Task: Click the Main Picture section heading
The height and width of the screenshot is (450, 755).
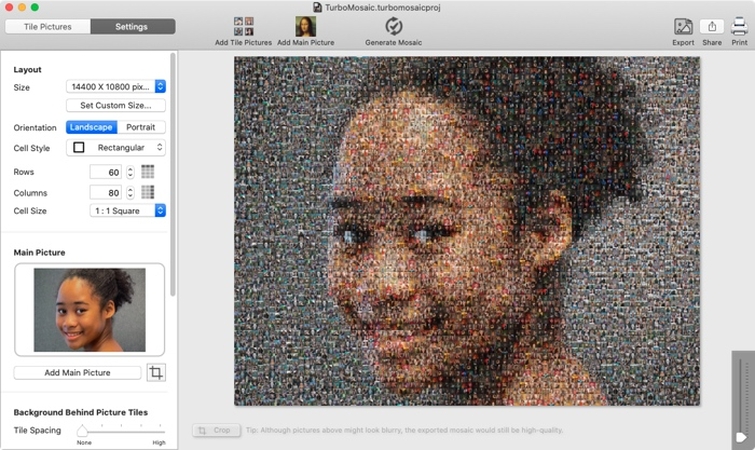Action: 39,252
